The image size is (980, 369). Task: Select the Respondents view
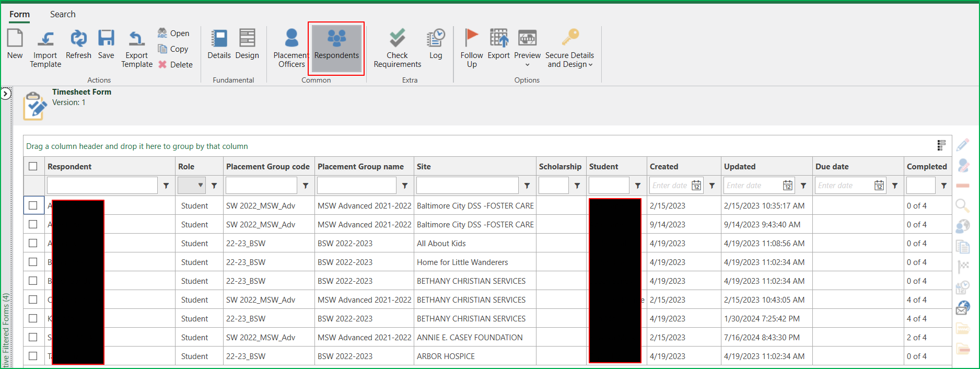[336, 49]
